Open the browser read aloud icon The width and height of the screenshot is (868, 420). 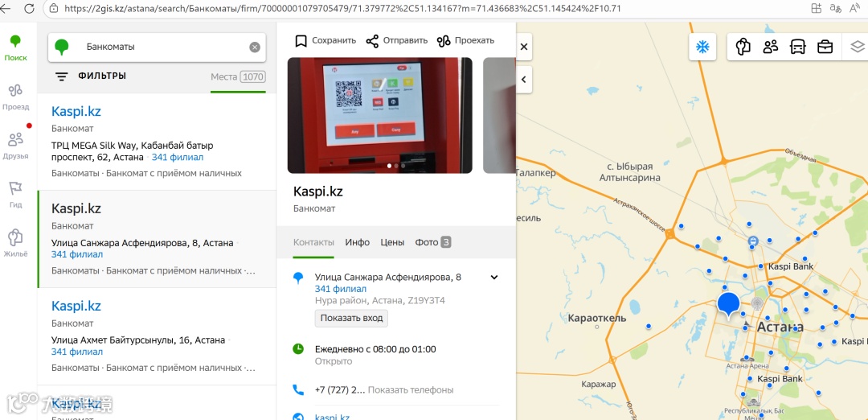tap(854, 8)
